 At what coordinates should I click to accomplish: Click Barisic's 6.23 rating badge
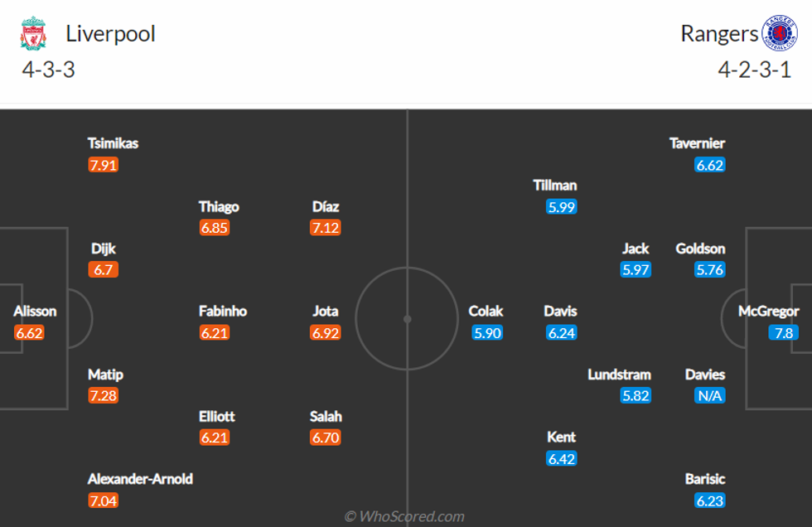pyautogui.click(x=710, y=500)
